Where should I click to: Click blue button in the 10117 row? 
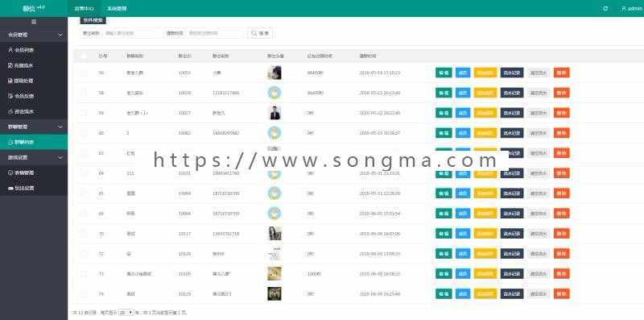pos(463,234)
